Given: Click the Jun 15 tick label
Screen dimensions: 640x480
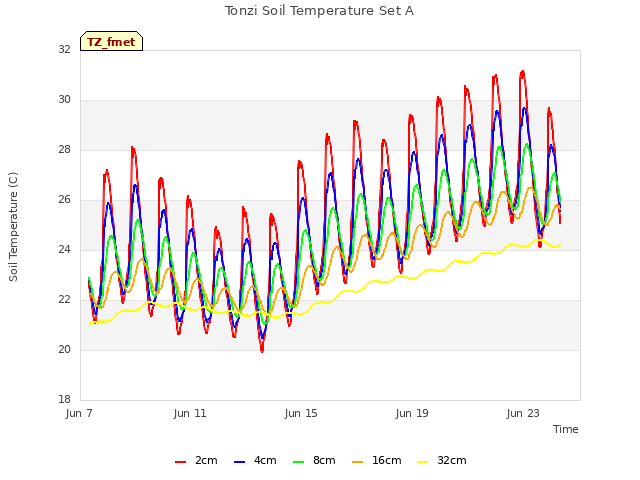Looking at the screenshot, I should [301, 413].
